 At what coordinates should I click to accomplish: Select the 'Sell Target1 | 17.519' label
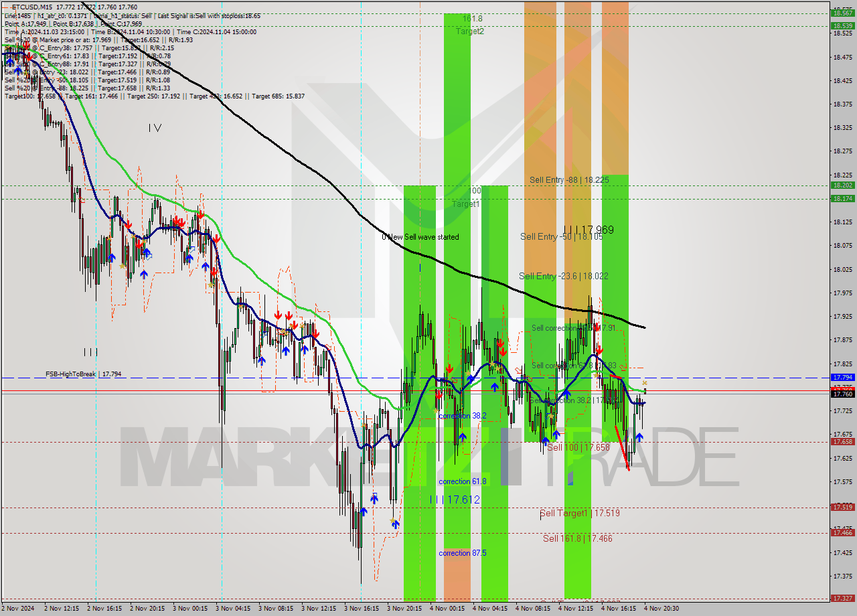tap(580, 513)
